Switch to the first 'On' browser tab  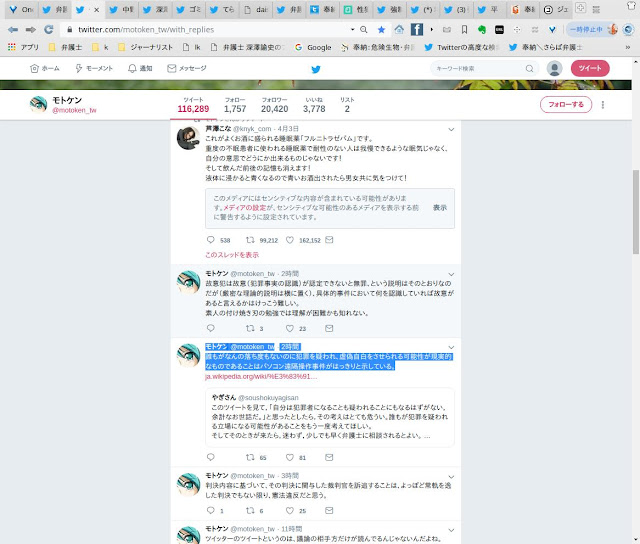pos(21,10)
